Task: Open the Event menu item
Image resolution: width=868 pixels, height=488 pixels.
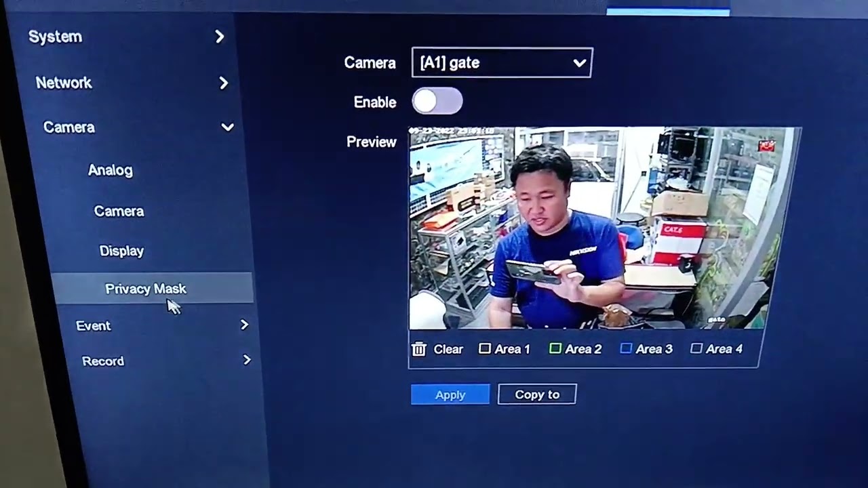Action: click(93, 326)
